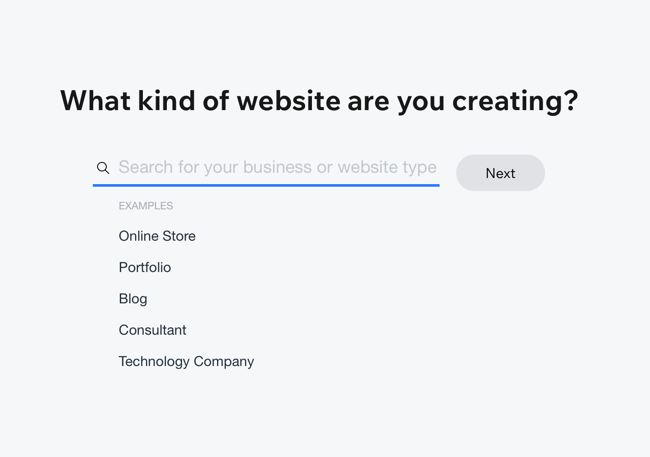Focus the business or website type search field
The width and height of the screenshot is (650, 457).
click(277, 168)
